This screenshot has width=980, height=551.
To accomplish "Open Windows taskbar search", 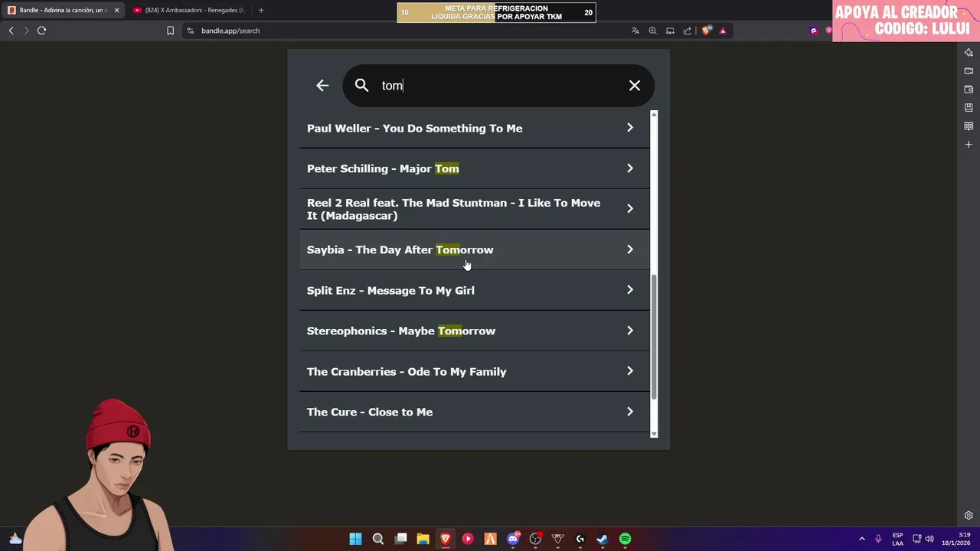I will [x=377, y=539].
